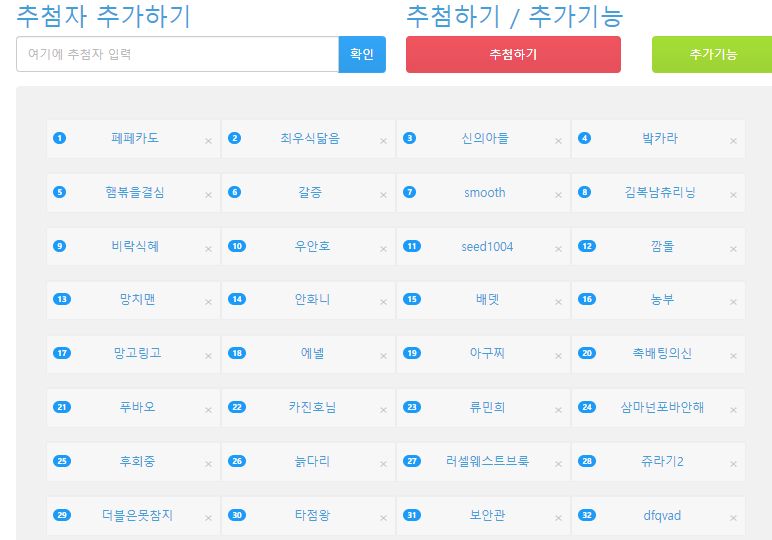Delete 배뎃 using its x icon
Viewport: 772px width, 540px height.
point(558,302)
